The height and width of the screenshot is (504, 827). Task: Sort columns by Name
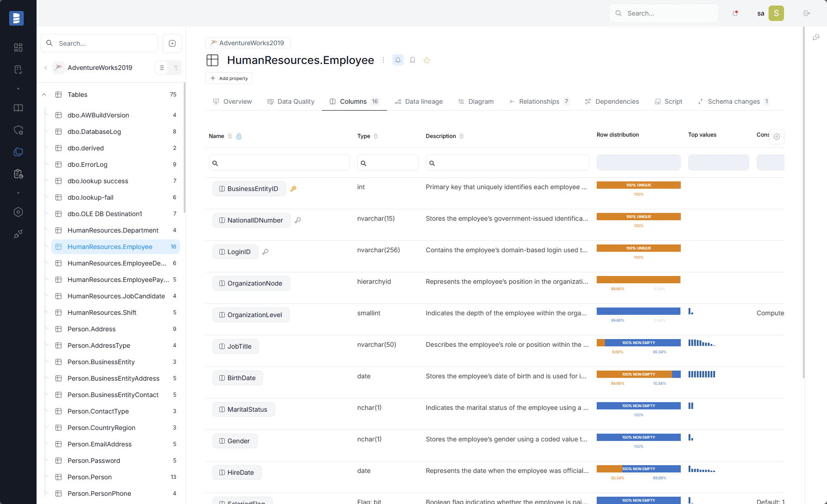pyautogui.click(x=230, y=136)
